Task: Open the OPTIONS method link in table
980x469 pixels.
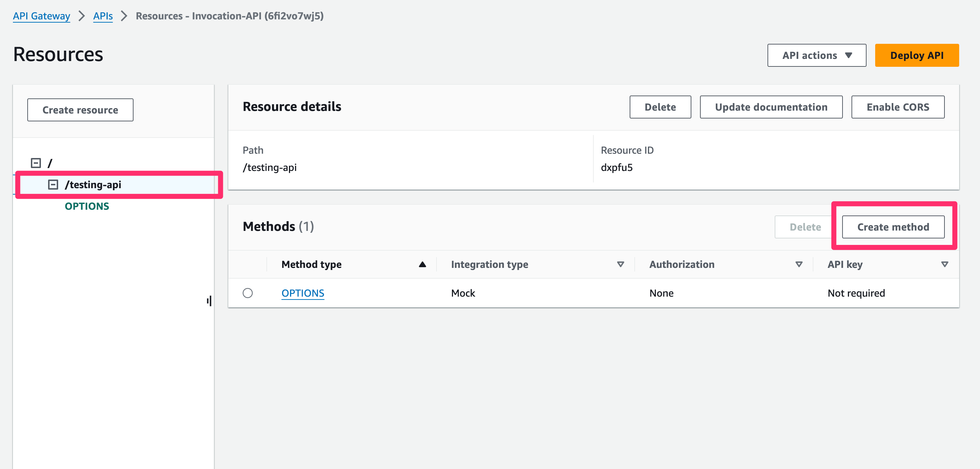Action: [303, 293]
